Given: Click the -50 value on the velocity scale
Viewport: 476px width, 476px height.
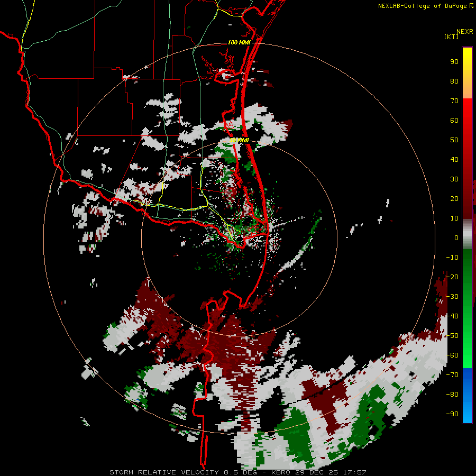Looking at the screenshot, I should click(x=452, y=336).
